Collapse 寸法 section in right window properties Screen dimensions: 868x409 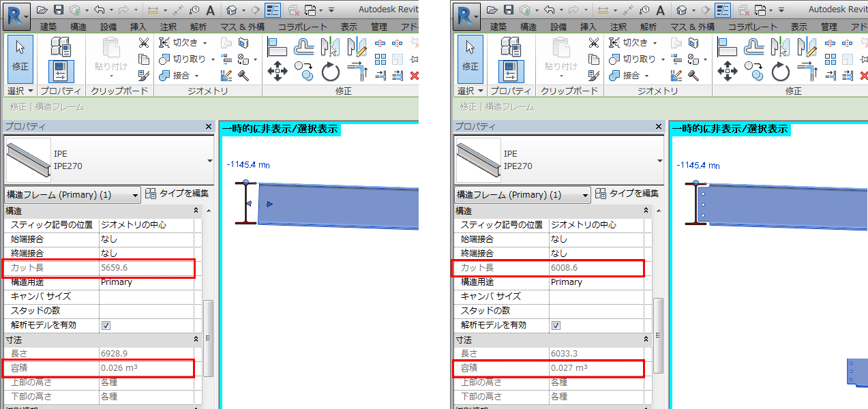pyautogui.click(x=646, y=339)
